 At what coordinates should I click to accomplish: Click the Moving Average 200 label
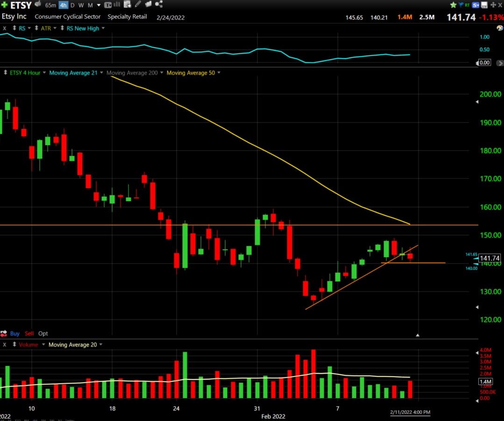[x=132, y=73]
